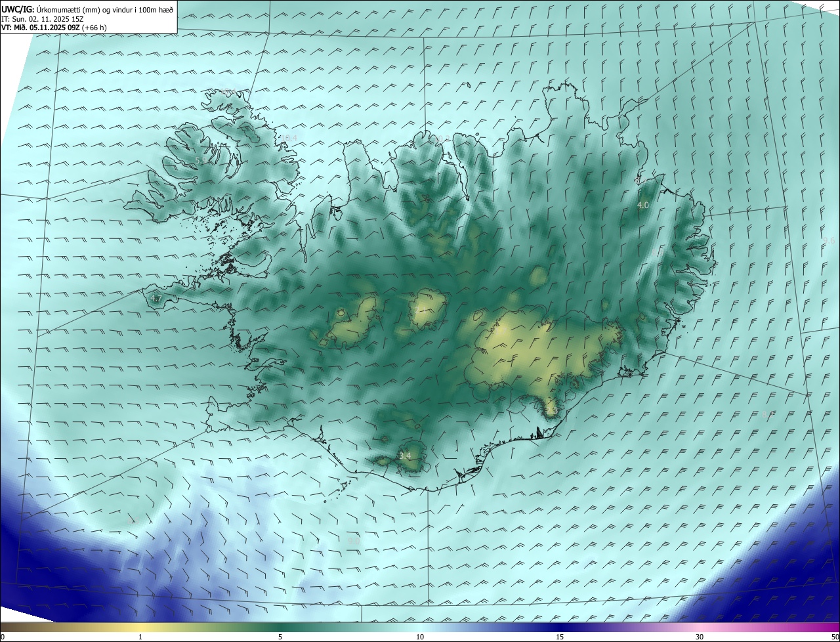The height and width of the screenshot is (642, 840).
Task: Click the '3.4' value on the southern glacier
Action: coord(406,456)
